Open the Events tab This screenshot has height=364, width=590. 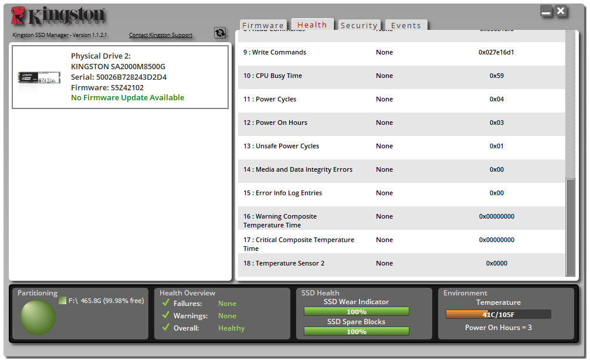[406, 25]
